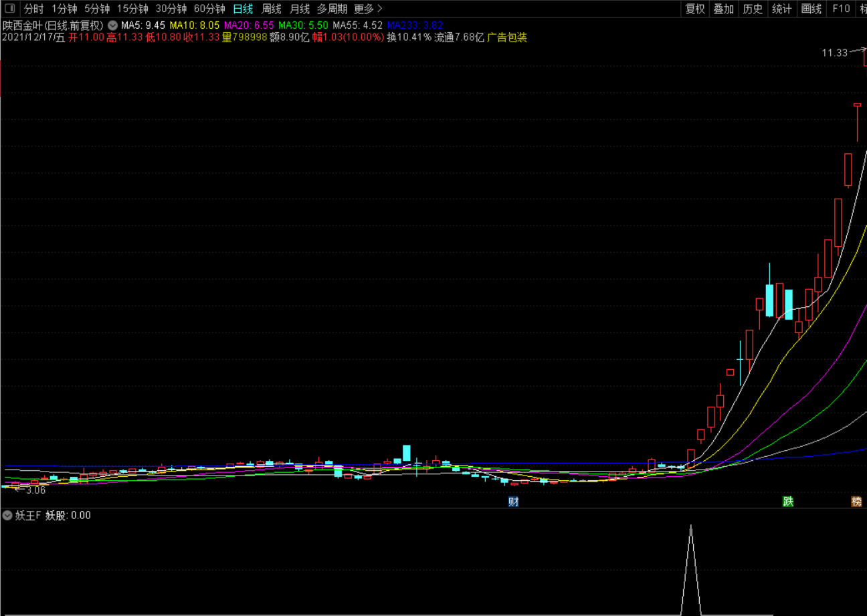
Task: Click the 财 financial marker on timeline
Action: pyautogui.click(x=513, y=502)
